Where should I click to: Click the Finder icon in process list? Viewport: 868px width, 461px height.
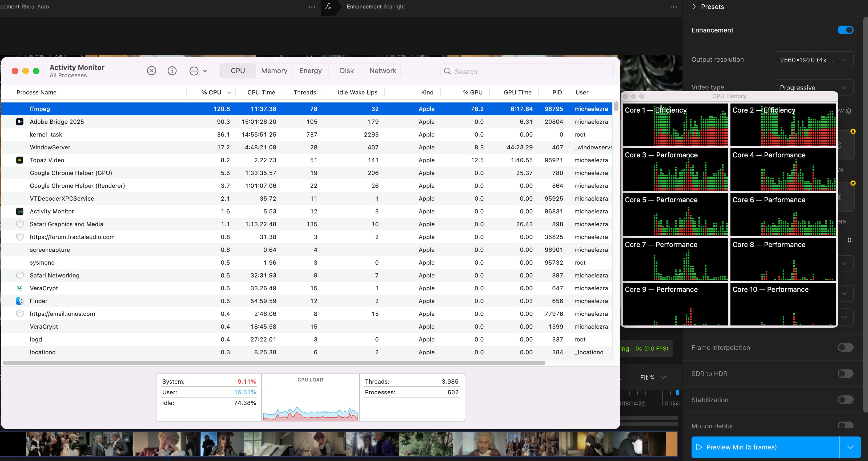coord(20,301)
